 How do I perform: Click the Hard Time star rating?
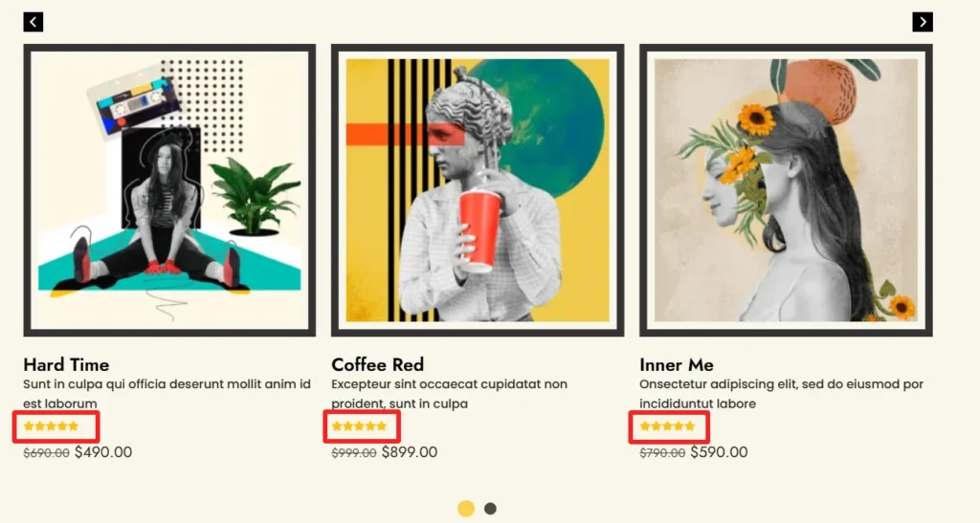coord(52,426)
